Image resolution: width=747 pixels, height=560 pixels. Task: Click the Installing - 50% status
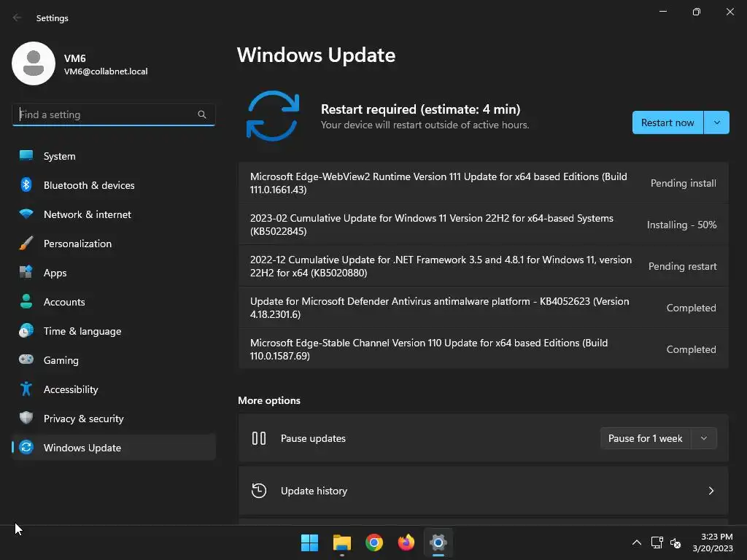pyautogui.click(x=682, y=225)
